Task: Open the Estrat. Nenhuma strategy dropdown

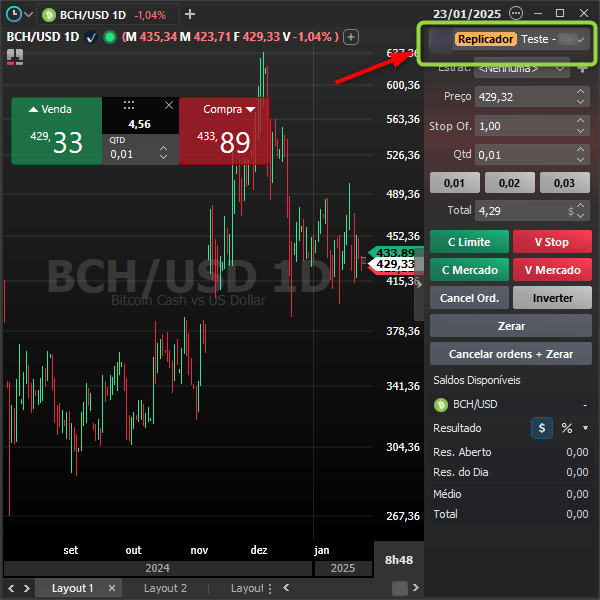Action: pos(522,68)
